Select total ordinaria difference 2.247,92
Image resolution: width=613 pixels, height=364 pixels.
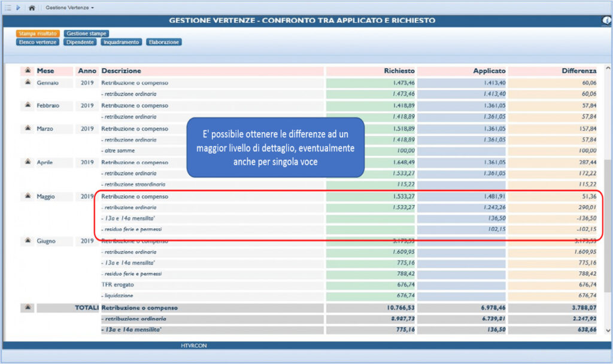pyautogui.click(x=584, y=318)
